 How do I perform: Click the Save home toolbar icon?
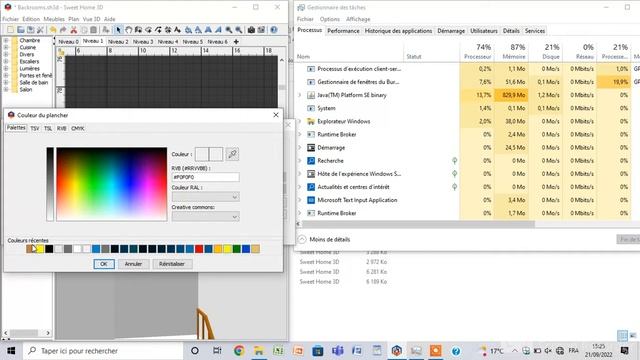click(31, 30)
